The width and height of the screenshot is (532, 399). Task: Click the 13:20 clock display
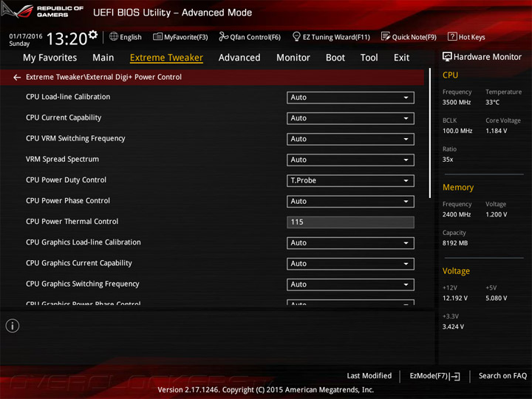point(66,38)
